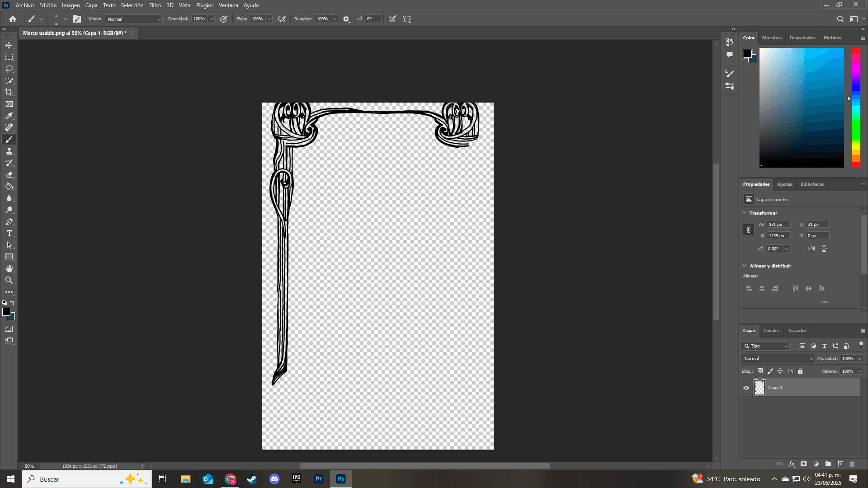Select the Paint Bucket tool
868x488 pixels.
(x=9, y=186)
